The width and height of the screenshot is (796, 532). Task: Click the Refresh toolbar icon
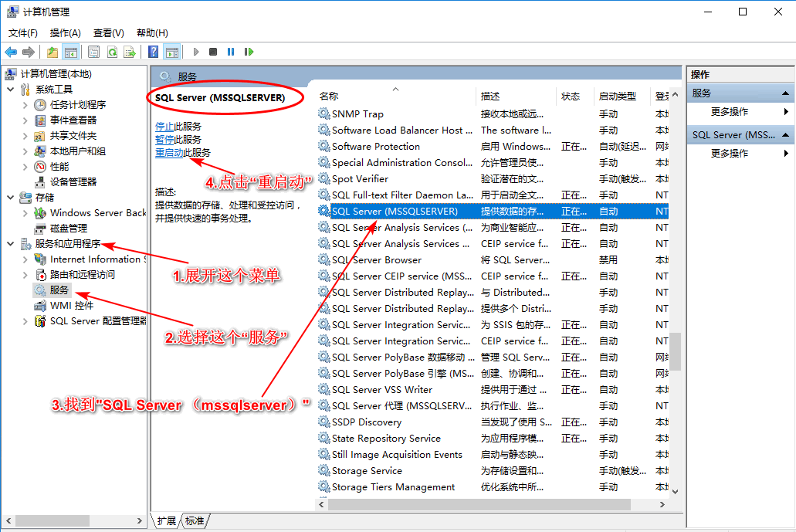pyautogui.click(x=112, y=52)
